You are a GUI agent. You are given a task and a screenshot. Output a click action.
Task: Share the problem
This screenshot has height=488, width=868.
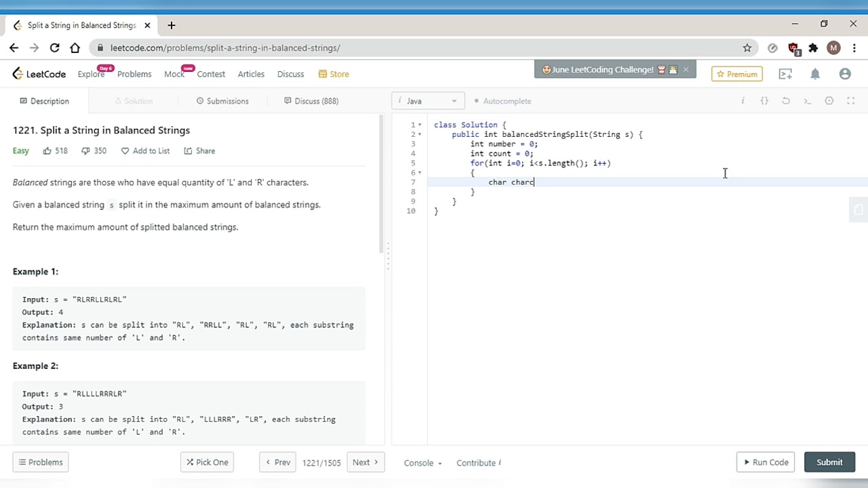point(199,150)
